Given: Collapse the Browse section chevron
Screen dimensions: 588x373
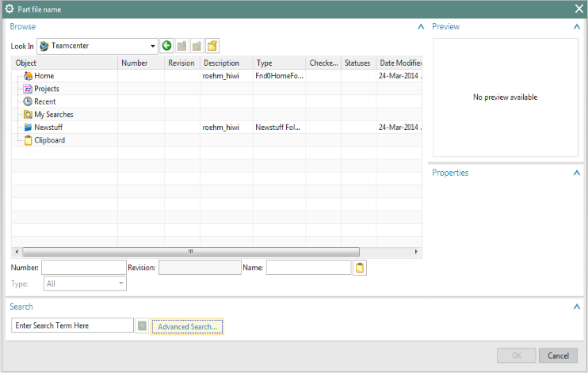Looking at the screenshot, I should 421,27.
